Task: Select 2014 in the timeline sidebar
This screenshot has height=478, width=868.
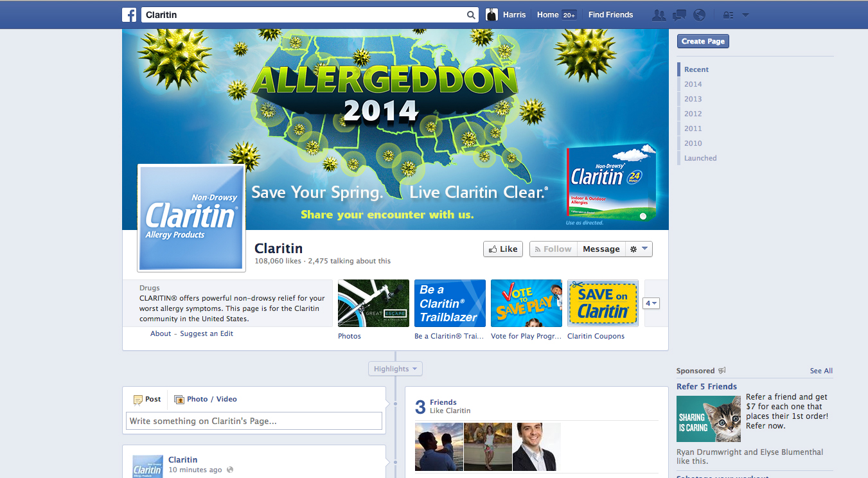Action: tap(693, 84)
